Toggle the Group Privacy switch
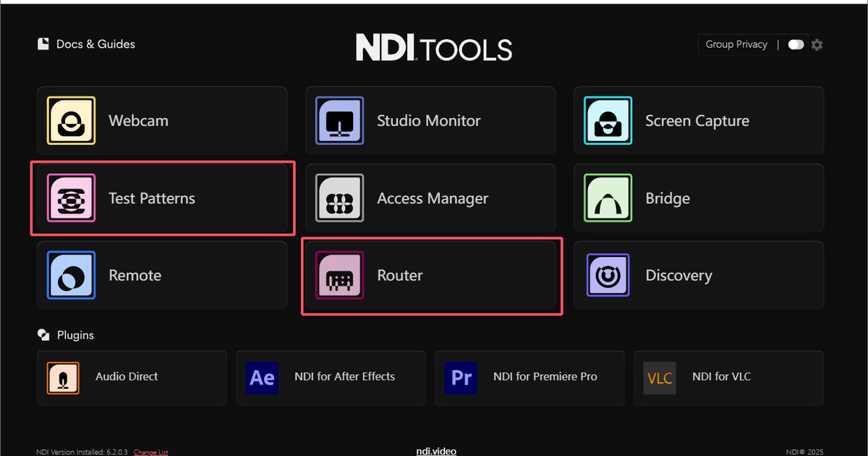868x456 pixels. tap(796, 45)
